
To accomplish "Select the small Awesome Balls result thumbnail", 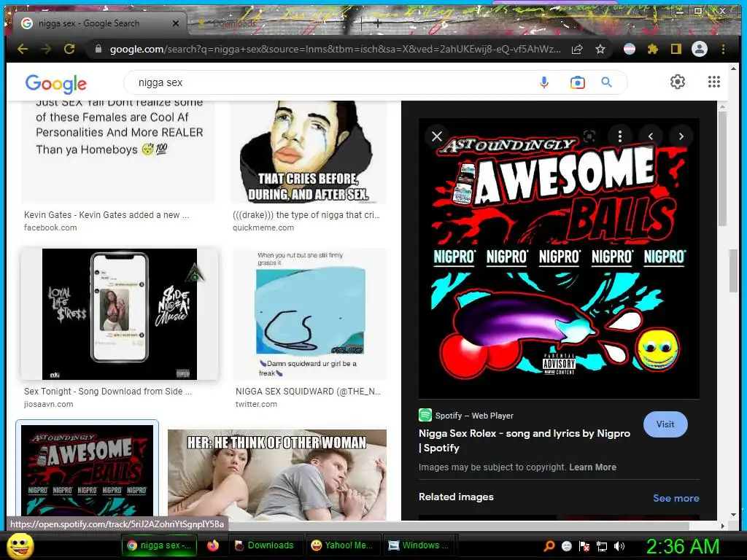I will click(x=88, y=470).
